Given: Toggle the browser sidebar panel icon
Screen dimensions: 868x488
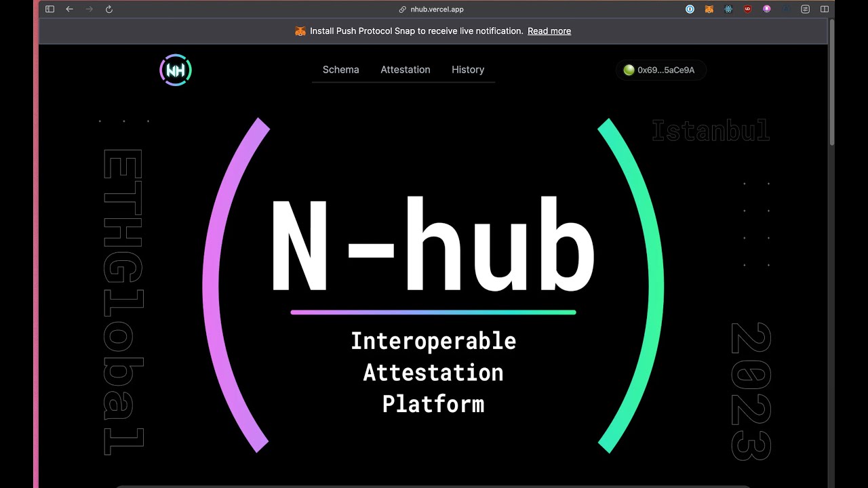Looking at the screenshot, I should tap(50, 9).
